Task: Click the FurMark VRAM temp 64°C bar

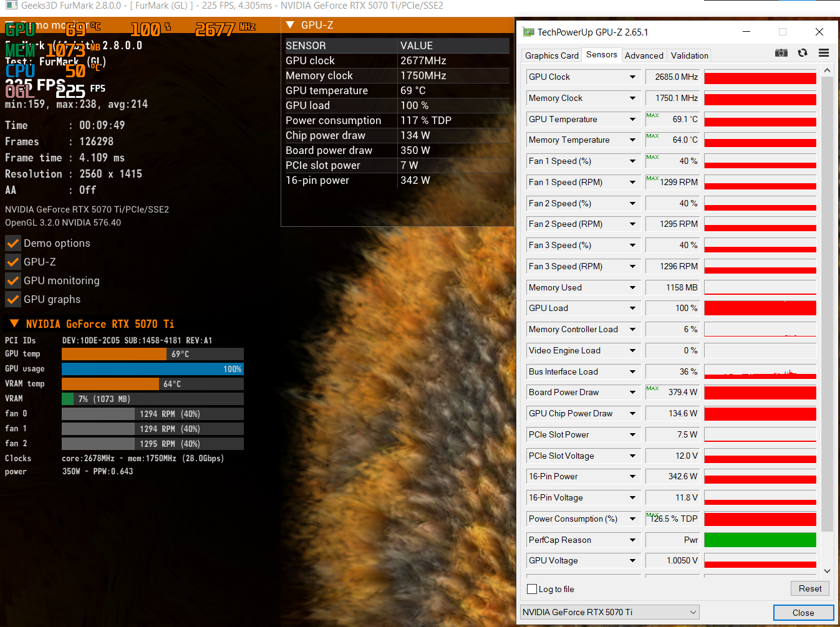Action: coord(153,384)
